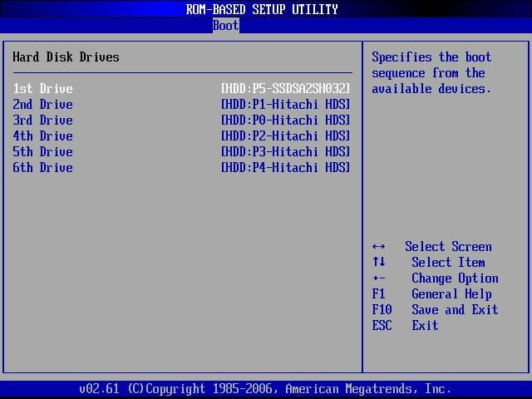Click the left-right arrow key symbol

[379, 247]
